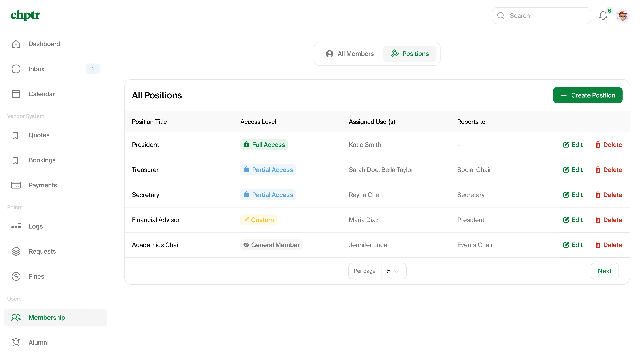Click the Calendar icon in sidebar
The image size is (644, 360).
pyautogui.click(x=16, y=94)
